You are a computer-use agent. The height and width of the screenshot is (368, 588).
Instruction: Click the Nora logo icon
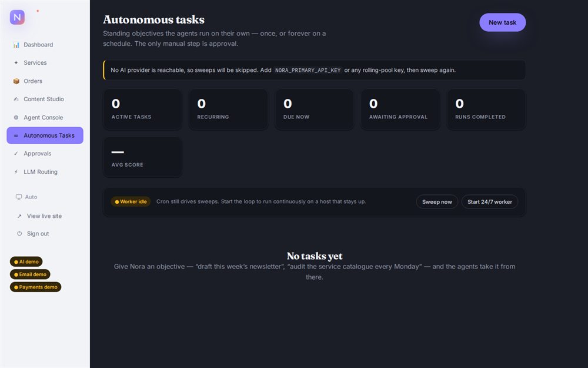point(17,17)
